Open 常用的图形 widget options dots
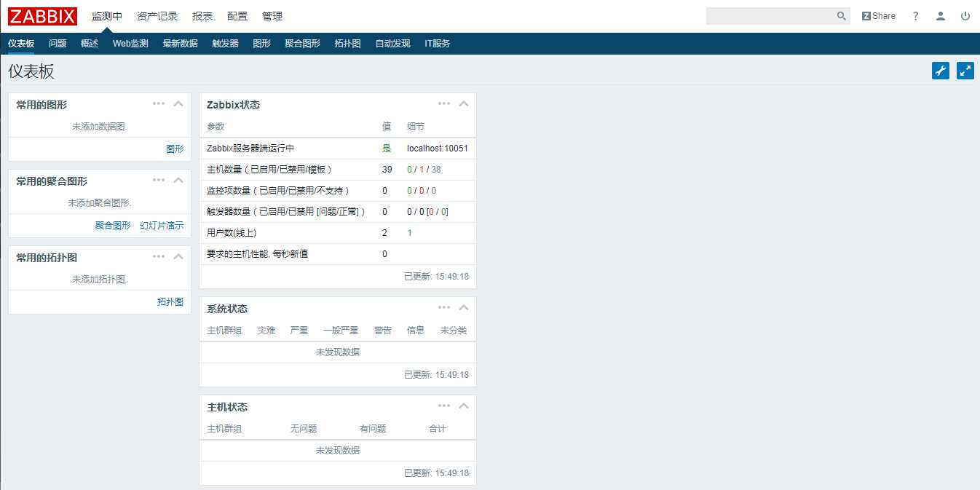980x490 pixels. [159, 103]
